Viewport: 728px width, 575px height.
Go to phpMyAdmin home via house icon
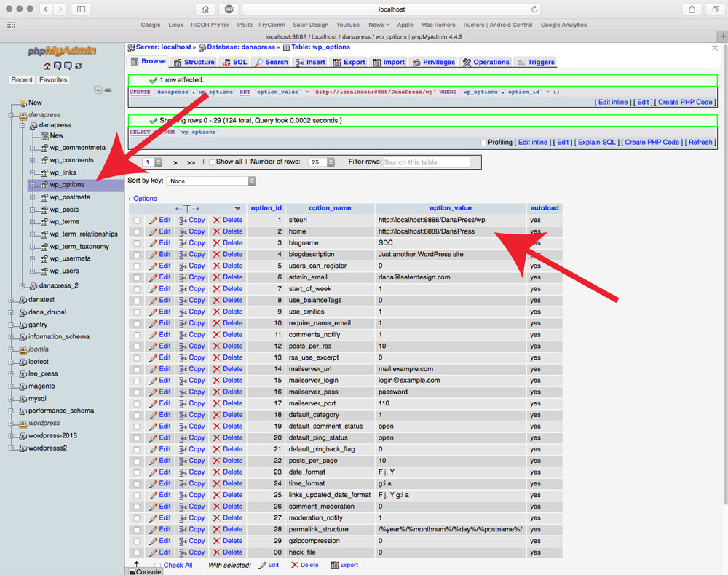[x=47, y=66]
